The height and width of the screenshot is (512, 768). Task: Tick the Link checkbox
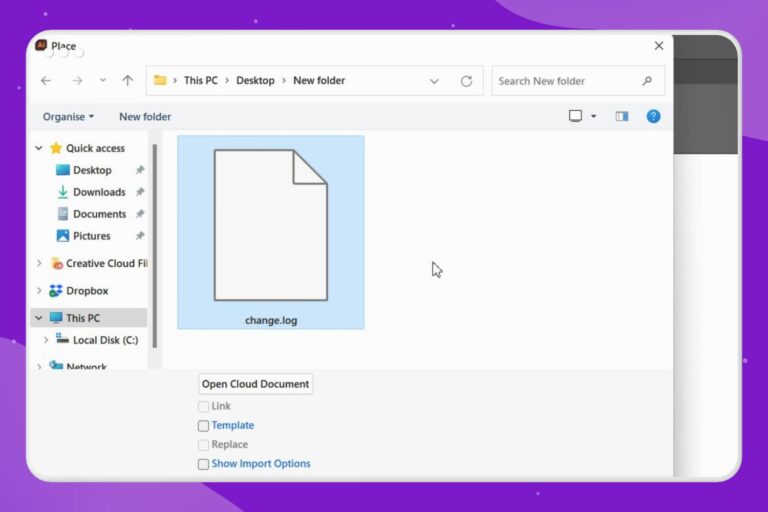pyautogui.click(x=203, y=406)
